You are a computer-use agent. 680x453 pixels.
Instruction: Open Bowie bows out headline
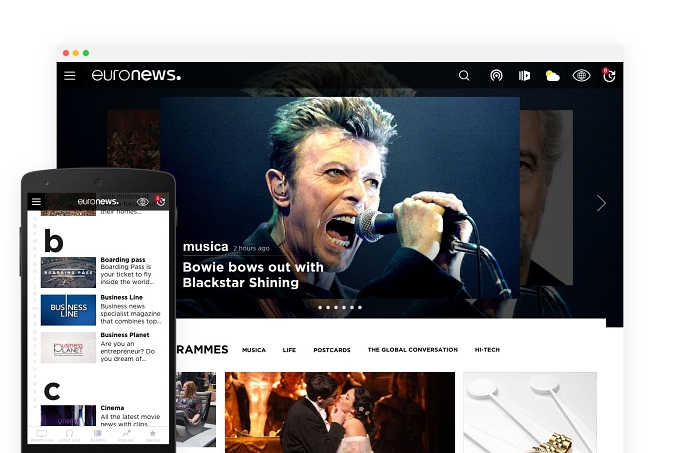coord(253,275)
